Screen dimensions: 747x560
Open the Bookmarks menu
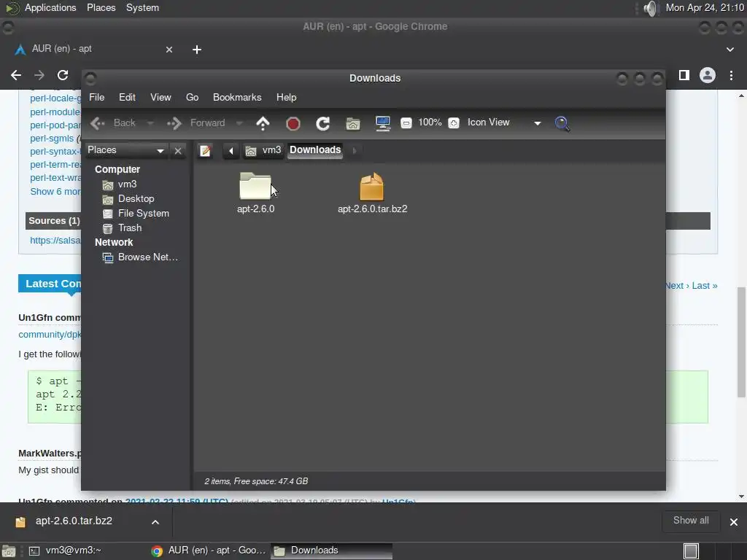click(x=237, y=97)
